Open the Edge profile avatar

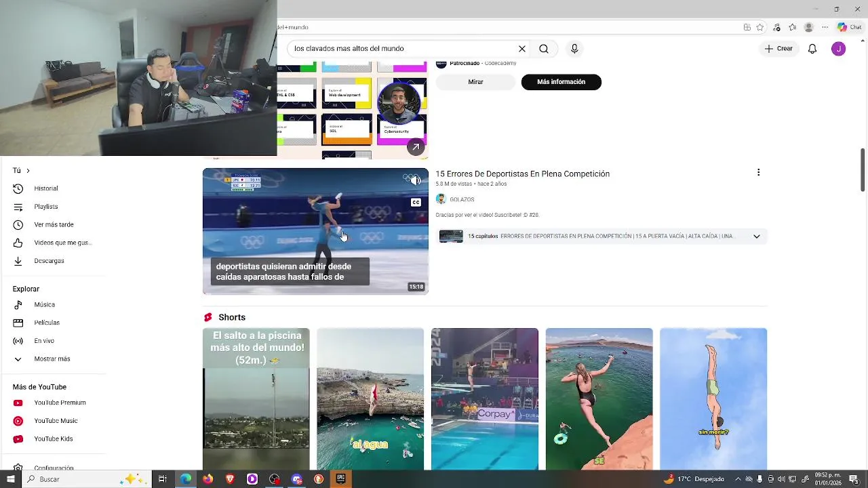[808, 27]
